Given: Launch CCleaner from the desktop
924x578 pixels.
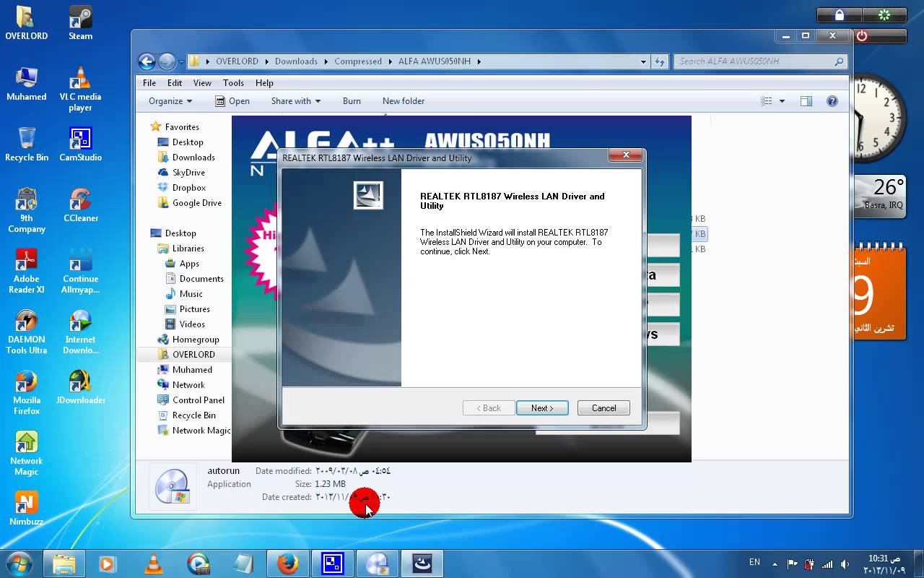Looking at the screenshot, I should tap(80, 205).
